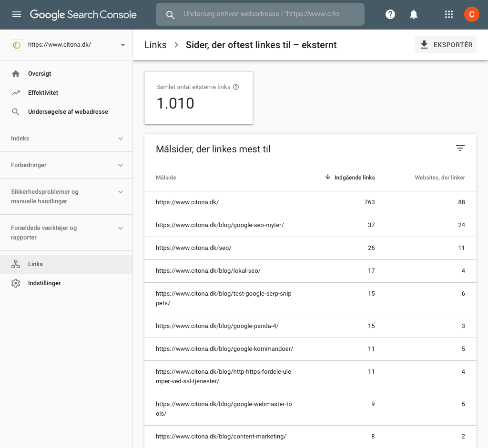Screen dimensions: 488x448
Task: Go to Oversigt in the sidebar
Action: pos(66,74)
